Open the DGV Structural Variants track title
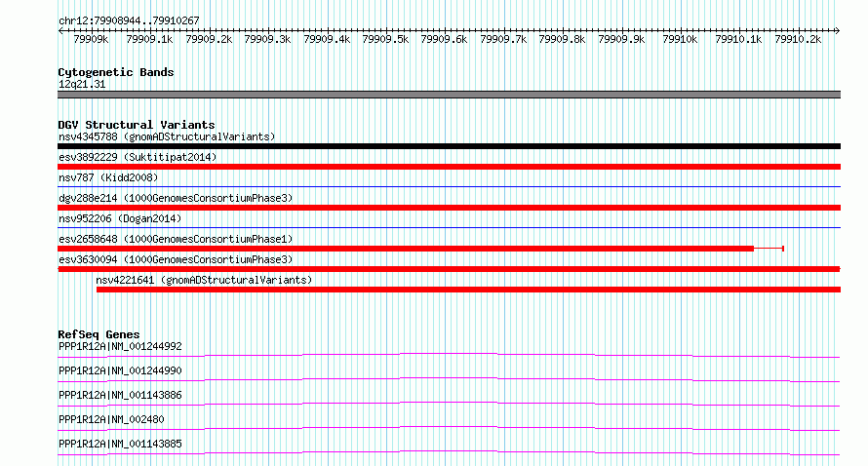Image resolution: width=868 pixels, height=466 pixels. click(x=137, y=125)
